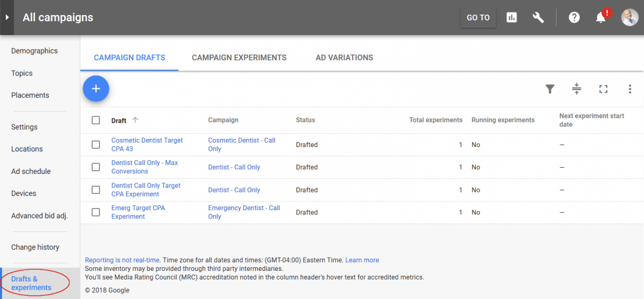The width and height of the screenshot is (644, 299).
Task: Tick checkbox for Cosmetic Dentist Target CPA 43
Action: (96, 144)
